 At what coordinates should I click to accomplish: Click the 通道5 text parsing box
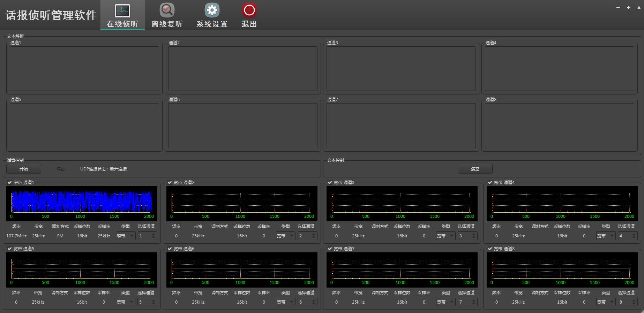click(84, 125)
